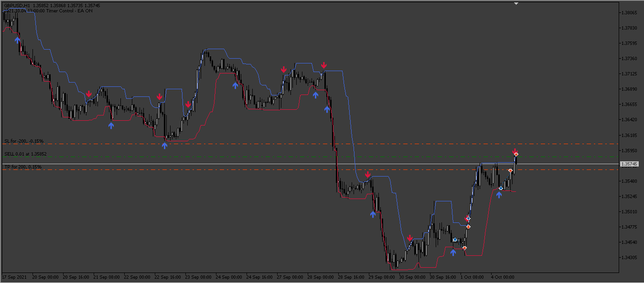Viewport: 644px width, 283px height.
Task: Click the 22 Sep 16:00 time axis label
Action: pyautogui.click(x=168, y=277)
